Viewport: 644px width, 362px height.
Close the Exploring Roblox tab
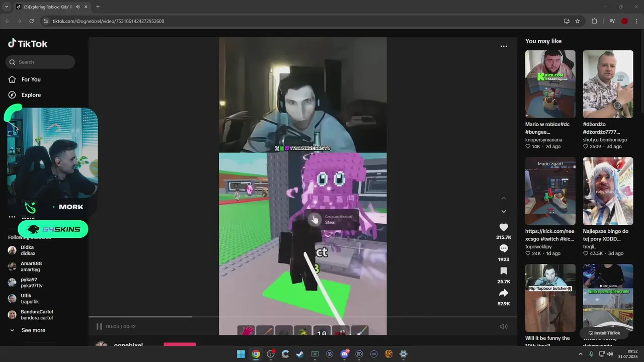(x=85, y=7)
